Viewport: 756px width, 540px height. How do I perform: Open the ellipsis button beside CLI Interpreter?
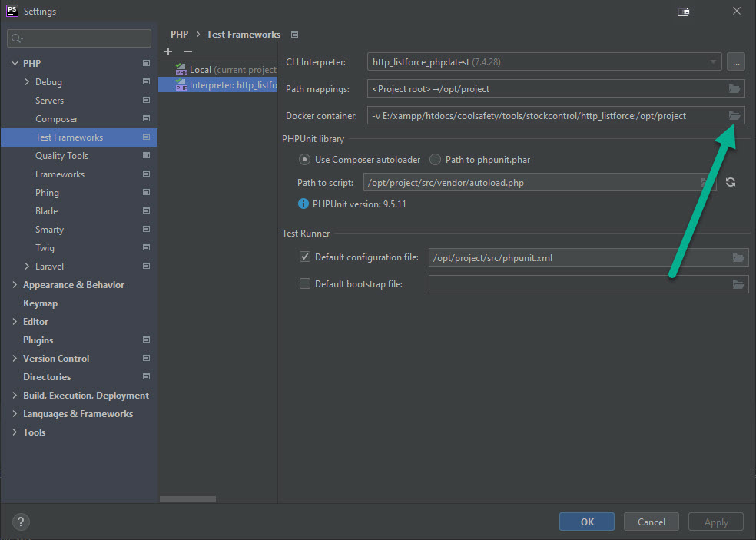[x=736, y=62]
